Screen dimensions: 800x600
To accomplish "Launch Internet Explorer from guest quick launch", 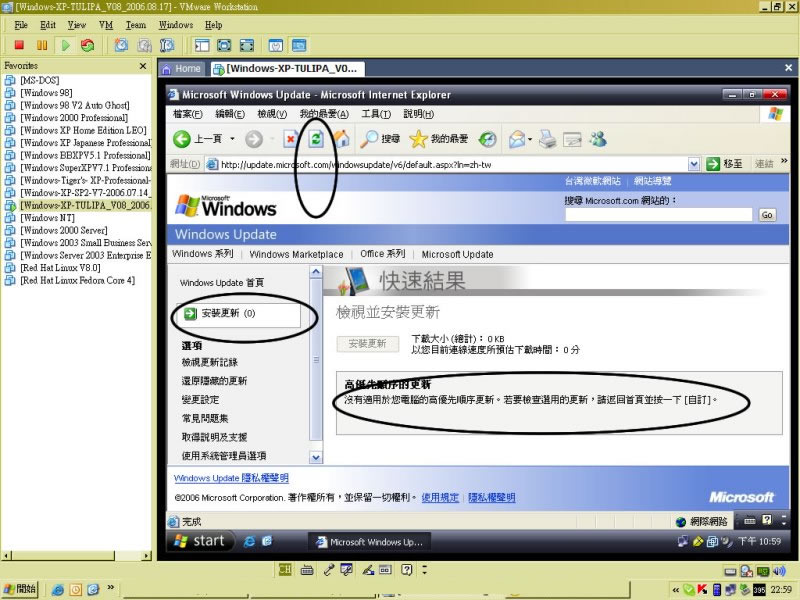I will [249, 541].
